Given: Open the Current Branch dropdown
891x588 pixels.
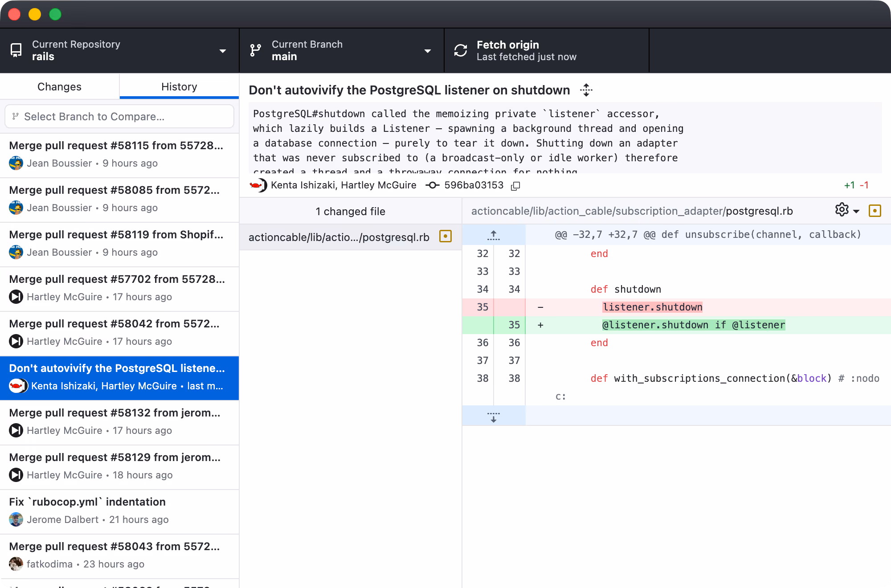Looking at the screenshot, I should [x=342, y=50].
